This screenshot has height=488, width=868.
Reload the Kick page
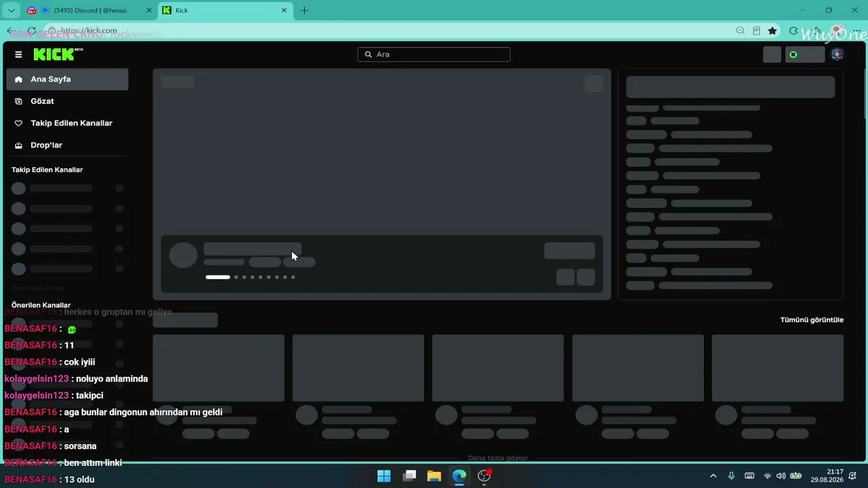[31, 30]
